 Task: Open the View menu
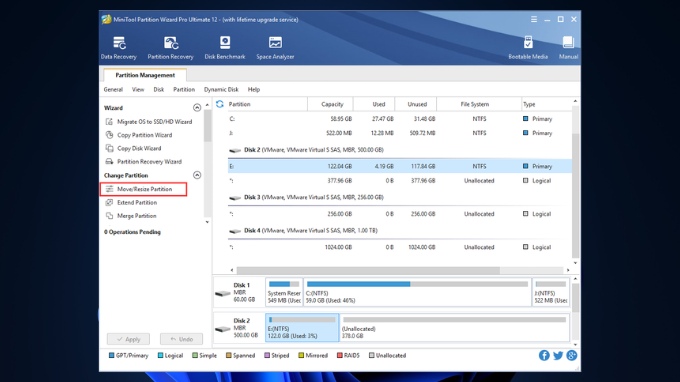pos(138,90)
